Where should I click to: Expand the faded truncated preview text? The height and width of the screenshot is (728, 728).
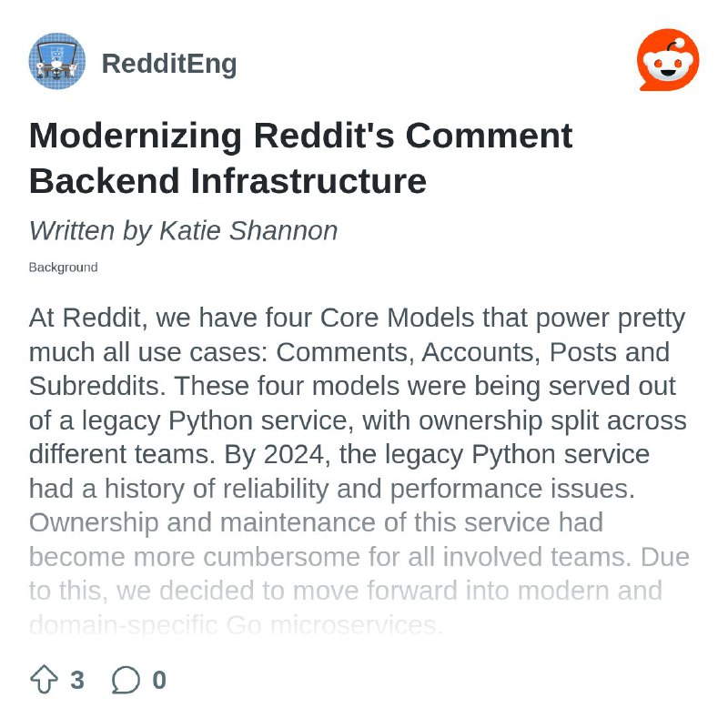click(359, 574)
